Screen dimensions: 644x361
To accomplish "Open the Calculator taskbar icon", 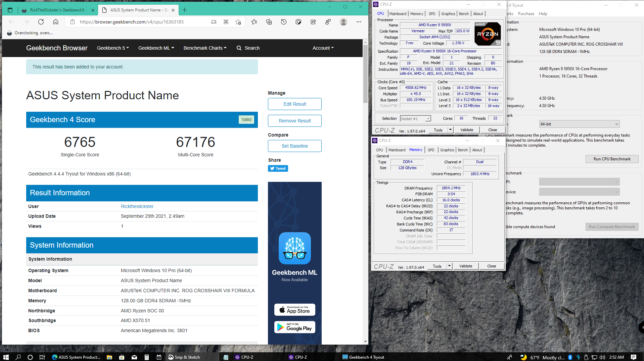I will [147, 357].
